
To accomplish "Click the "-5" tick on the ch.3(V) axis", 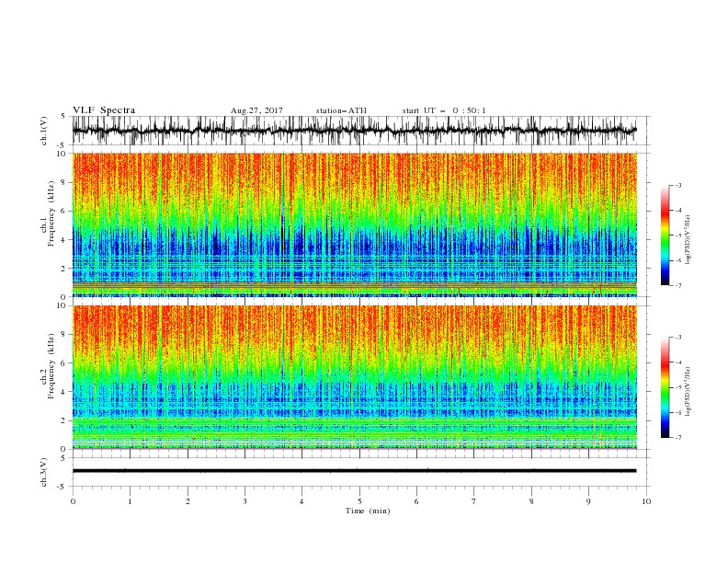I will (x=63, y=487).
